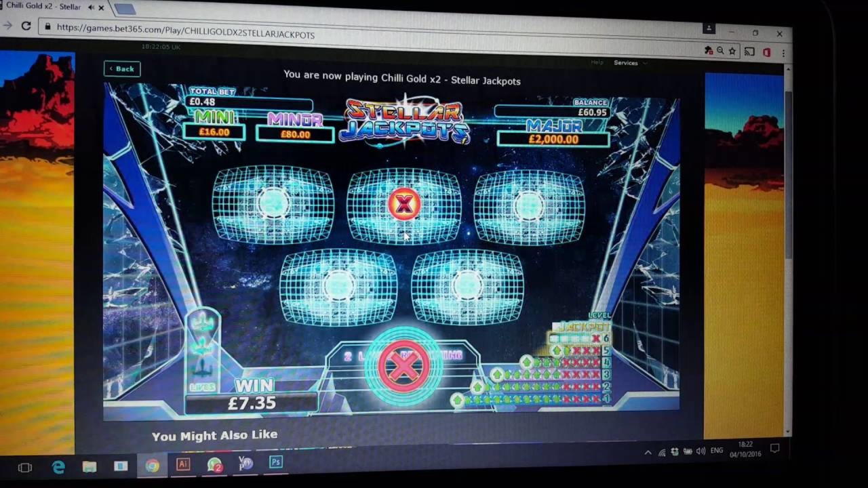Image resolution: width=868 pixels, height=488 pixels.
Task: Show hidden system tray icons
Action: [x=648, y=453]
